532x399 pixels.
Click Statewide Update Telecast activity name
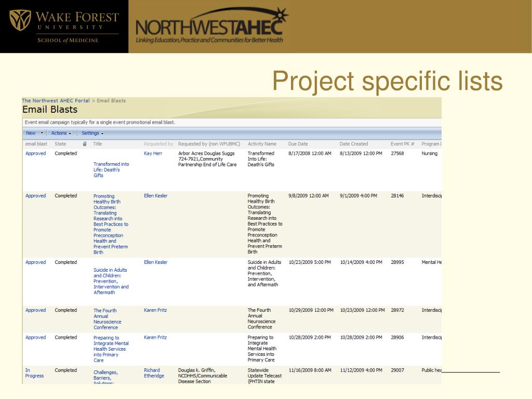264,376
